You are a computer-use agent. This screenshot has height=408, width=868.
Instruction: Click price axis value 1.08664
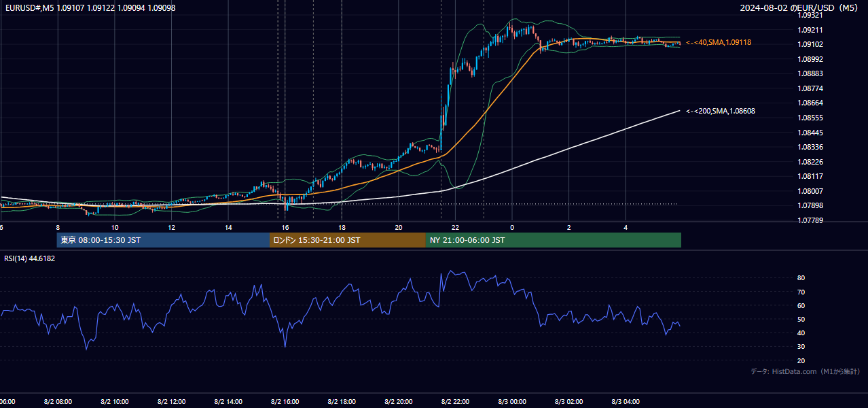pos(810,103)
